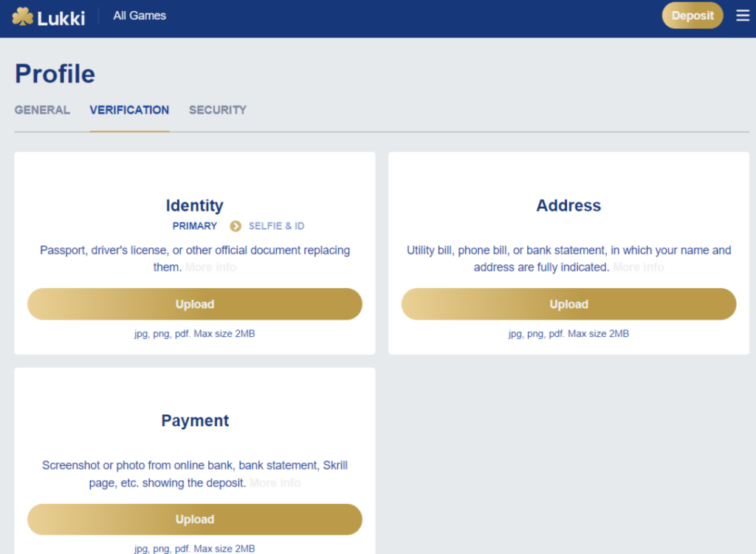The image size is (756, 554).
Task: Click the Identity card heading
Action: [x=195, y=205]
